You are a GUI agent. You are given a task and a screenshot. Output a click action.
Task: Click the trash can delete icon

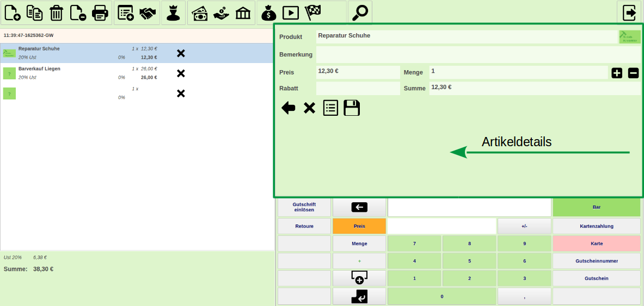pos(56,13)
